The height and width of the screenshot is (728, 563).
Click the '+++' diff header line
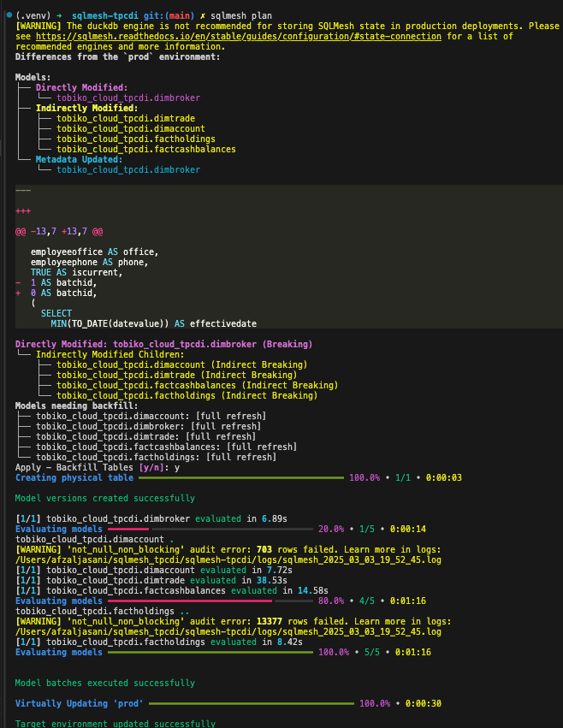tap(23, 210)
